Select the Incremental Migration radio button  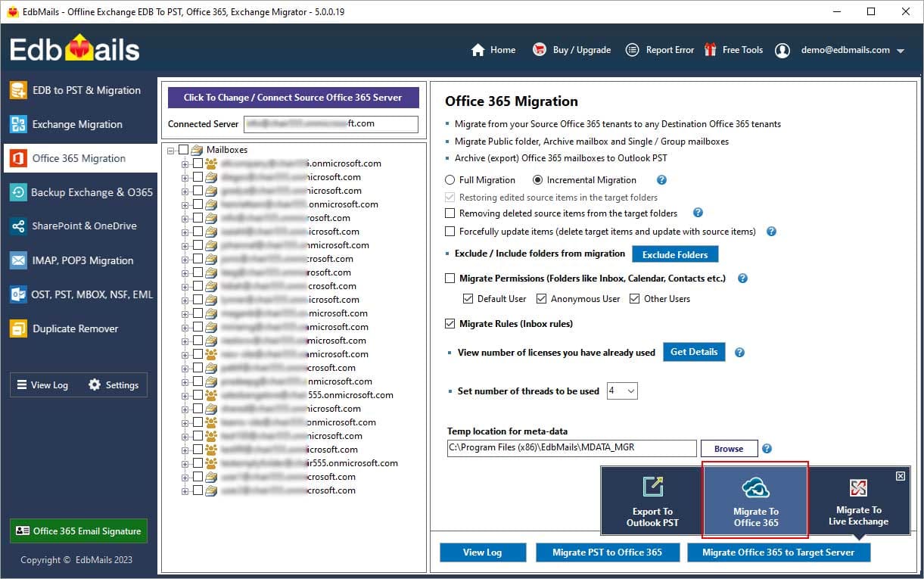538,180
